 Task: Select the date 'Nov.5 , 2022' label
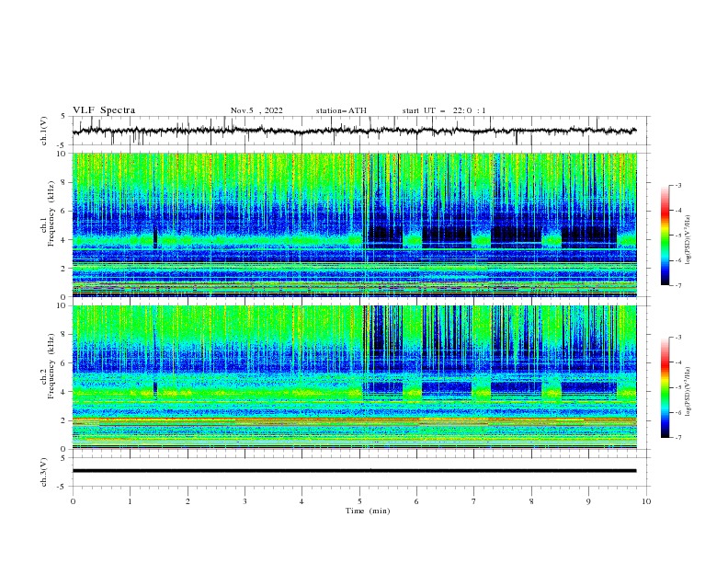[x=256, y=110]
